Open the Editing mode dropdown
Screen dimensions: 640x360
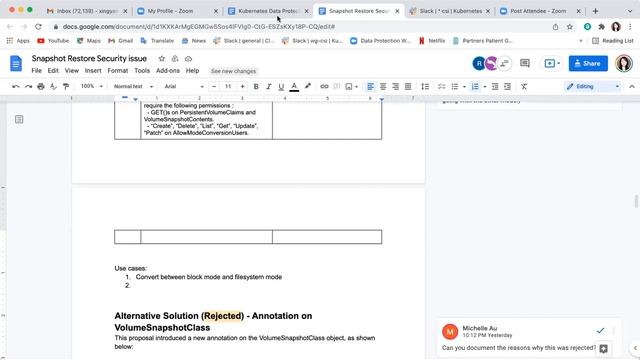coord(593,87)
